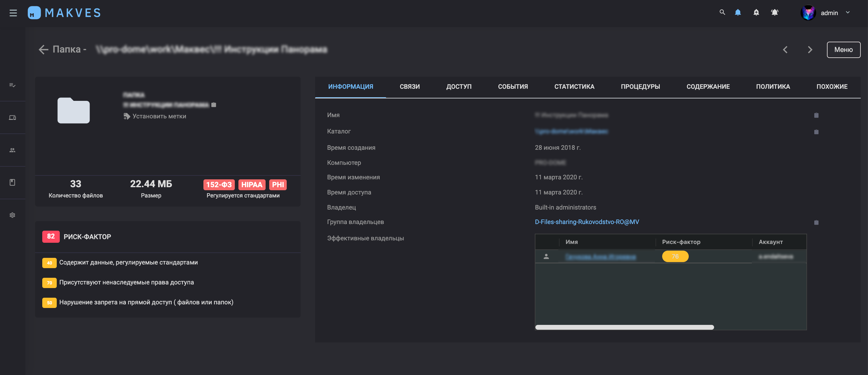
Task: Switch to the ДОСТУП tab
Action: (x=459, y=87)
